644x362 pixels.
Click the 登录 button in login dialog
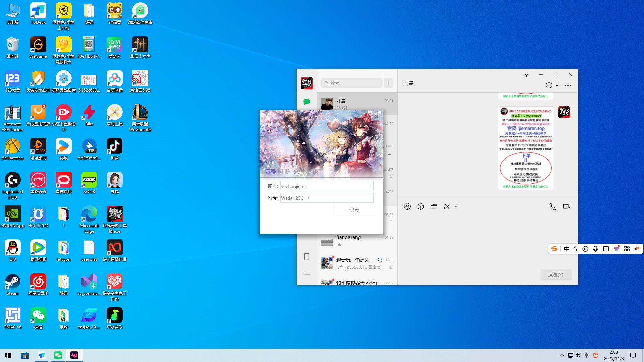coord(354,210)
